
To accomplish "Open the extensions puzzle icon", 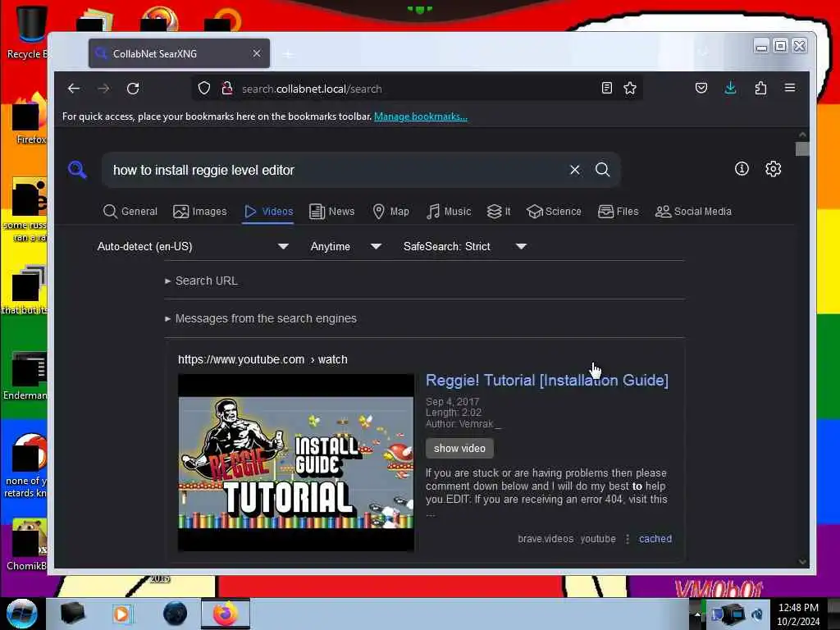I will [x=760, y=88].
